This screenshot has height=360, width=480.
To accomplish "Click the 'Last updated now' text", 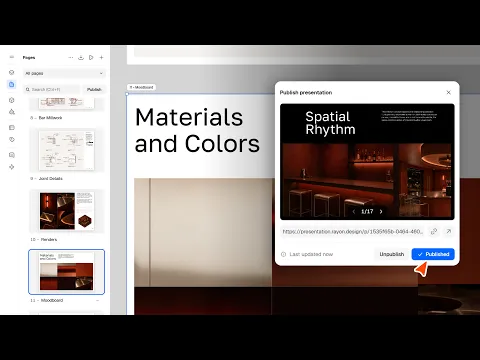I will 311,254.
